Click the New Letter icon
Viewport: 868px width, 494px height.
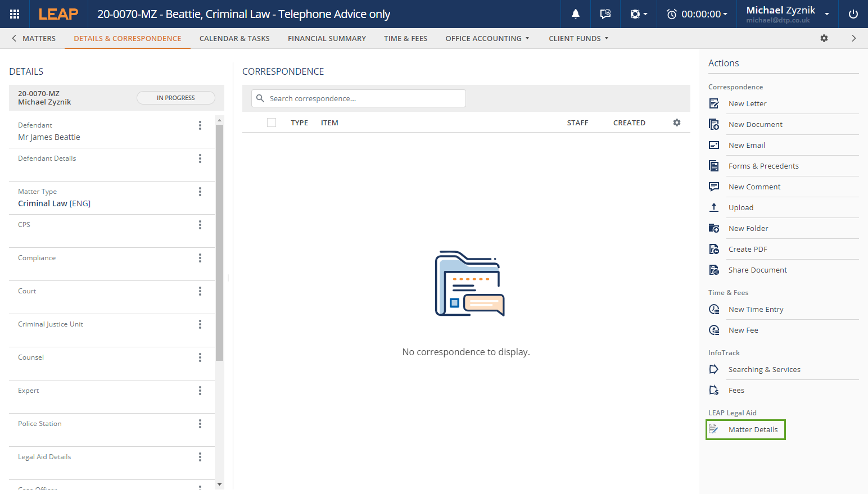714,103
